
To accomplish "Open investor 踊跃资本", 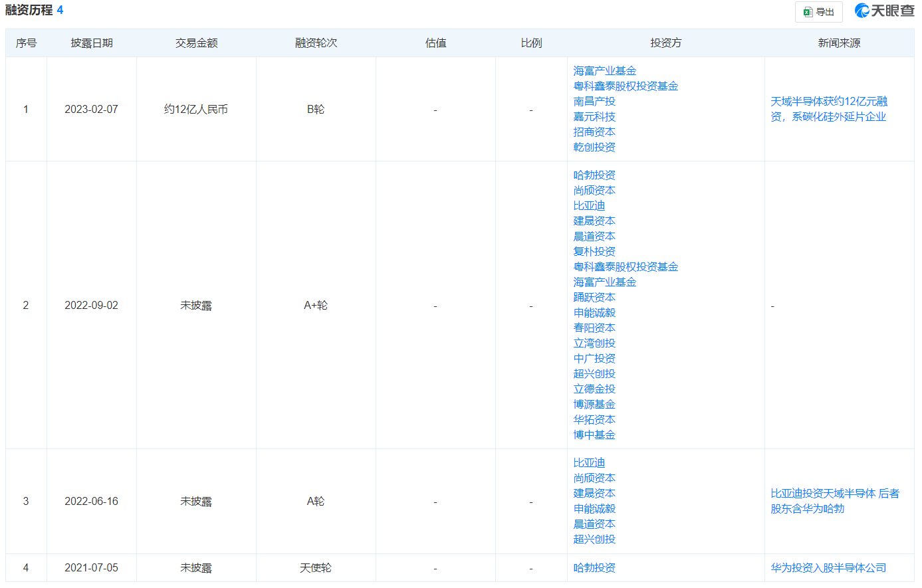I will (x=594, y=298).
